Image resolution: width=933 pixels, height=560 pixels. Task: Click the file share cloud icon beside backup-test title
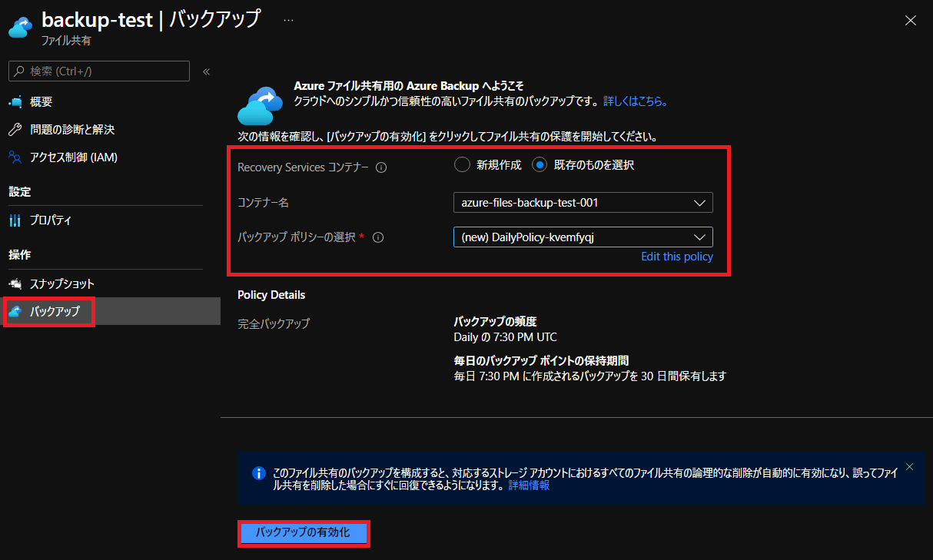click(x=19, y=27)
